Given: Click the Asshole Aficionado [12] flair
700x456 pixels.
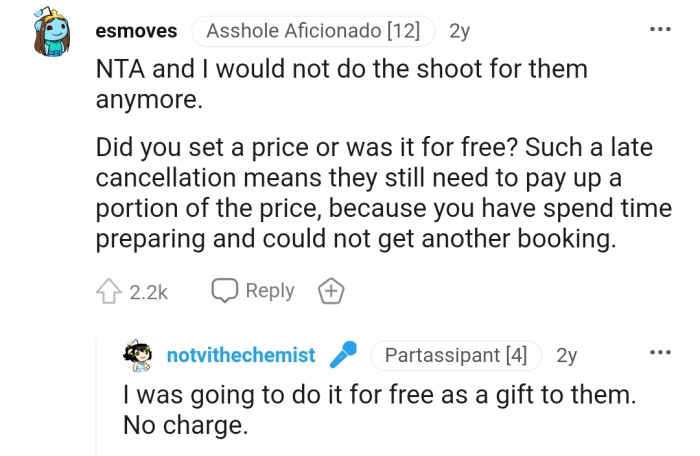Looking at the screenshot, I should tap(313, 31).
